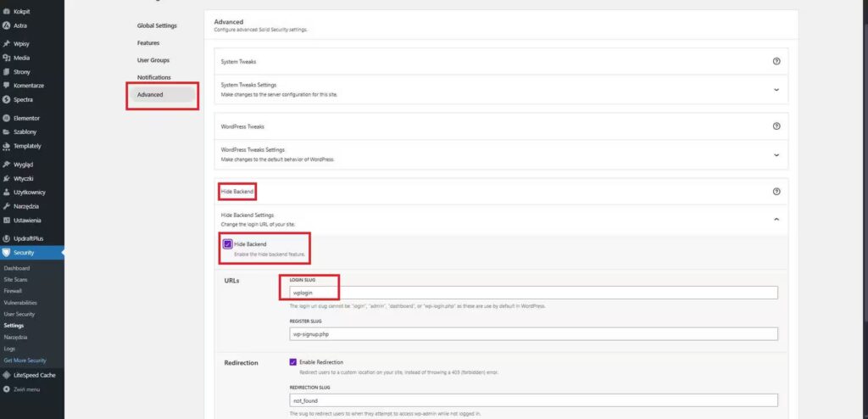Collapse Hide Backend Settings chevron
868x419 pixels.
(776, 220)
